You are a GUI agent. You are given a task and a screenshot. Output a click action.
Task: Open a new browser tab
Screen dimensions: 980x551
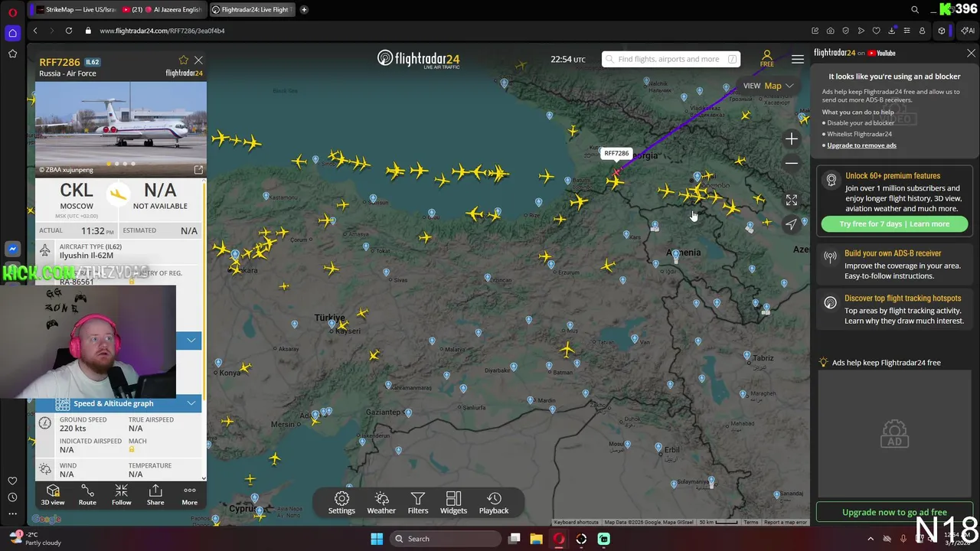pos(304,9)
